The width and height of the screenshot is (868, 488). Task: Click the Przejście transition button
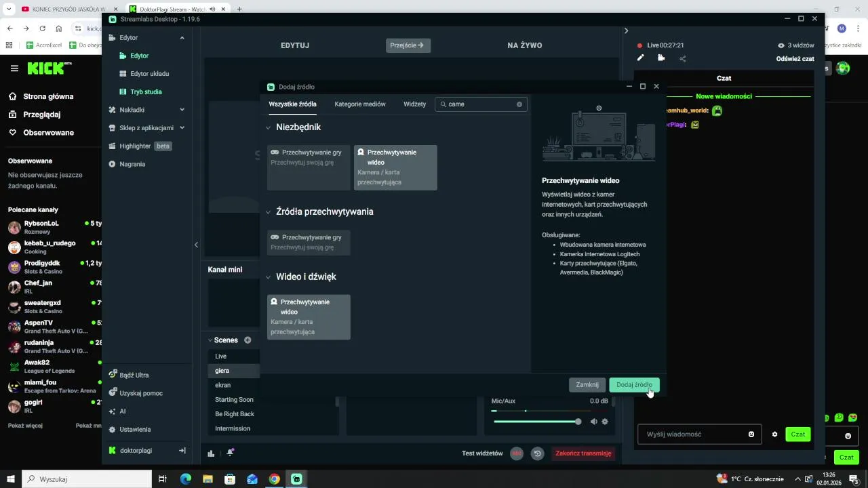pyautogui.click(x=408, y=45)
